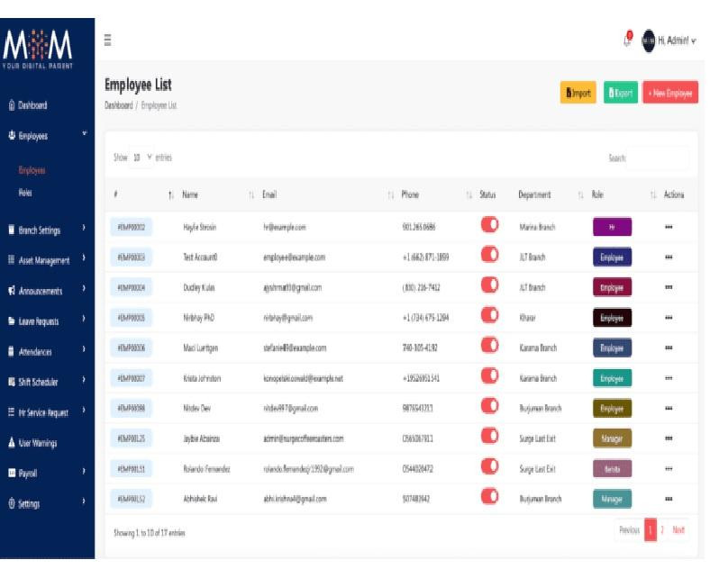Click the Search input field
Viewport: 728px width, 569px height.
tap(657, 158)
